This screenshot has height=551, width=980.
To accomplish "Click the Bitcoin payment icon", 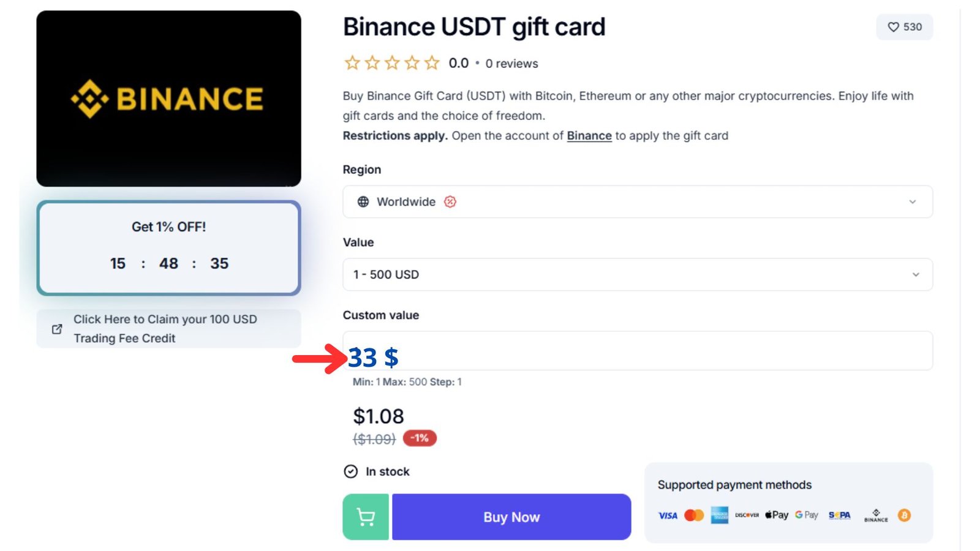I will pyautogui.click(x=903, y=515).
